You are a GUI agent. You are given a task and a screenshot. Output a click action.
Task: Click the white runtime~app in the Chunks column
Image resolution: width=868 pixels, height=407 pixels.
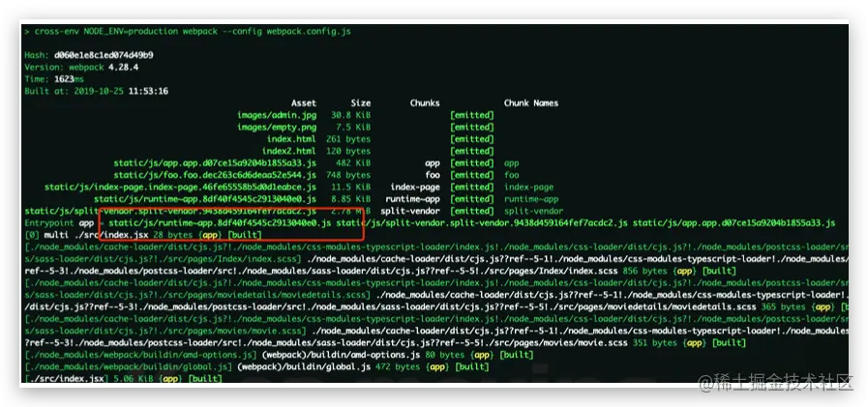click(x=412, y=199)
